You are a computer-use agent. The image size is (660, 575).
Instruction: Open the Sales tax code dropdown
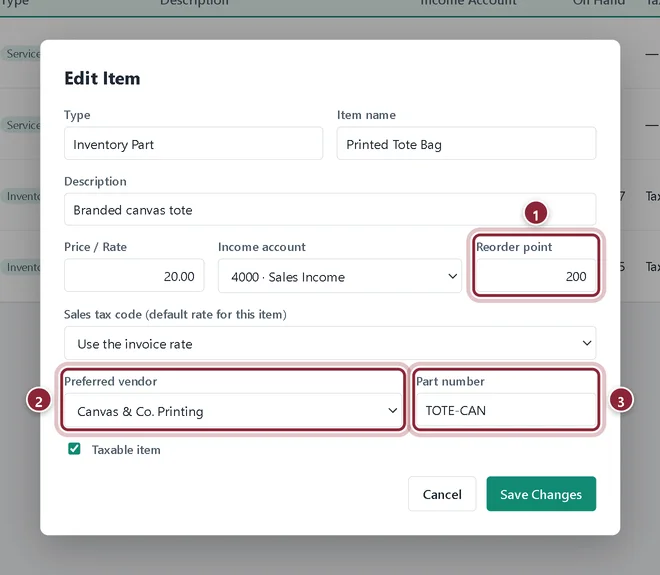[x=330, y=343]
